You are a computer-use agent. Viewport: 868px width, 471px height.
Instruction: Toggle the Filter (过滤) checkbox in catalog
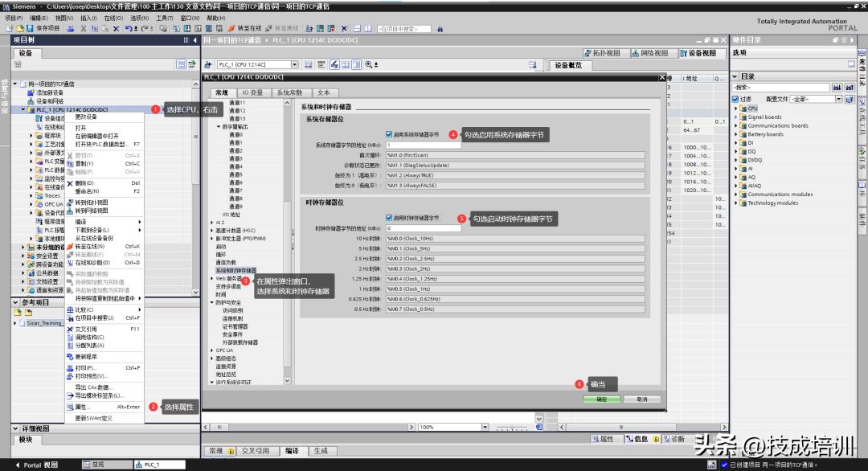tap(735, 99)
